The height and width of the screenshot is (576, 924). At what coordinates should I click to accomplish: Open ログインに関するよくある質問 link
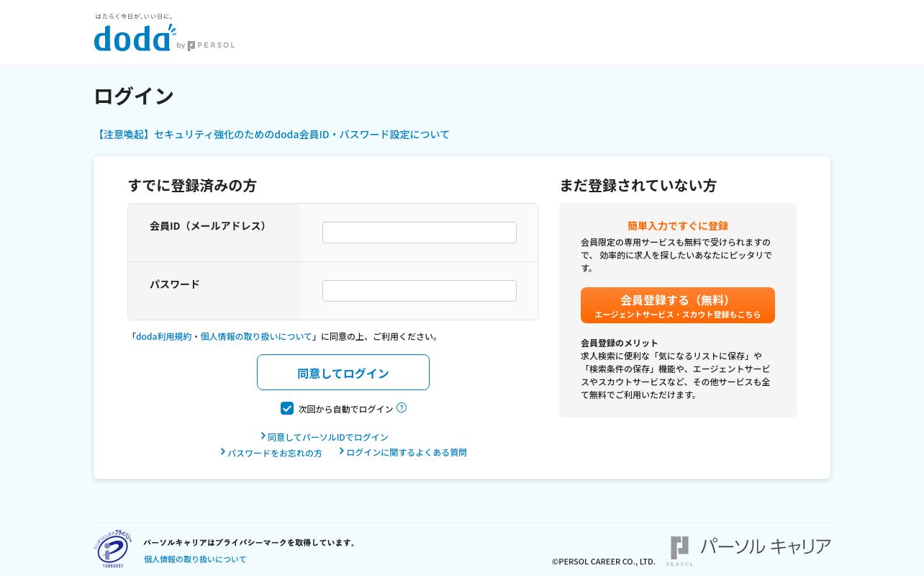coord(407,452)
